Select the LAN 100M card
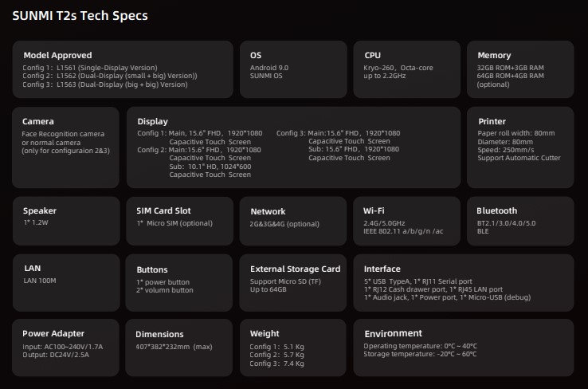Screen dimensions: 588x389 coord(66,282)
